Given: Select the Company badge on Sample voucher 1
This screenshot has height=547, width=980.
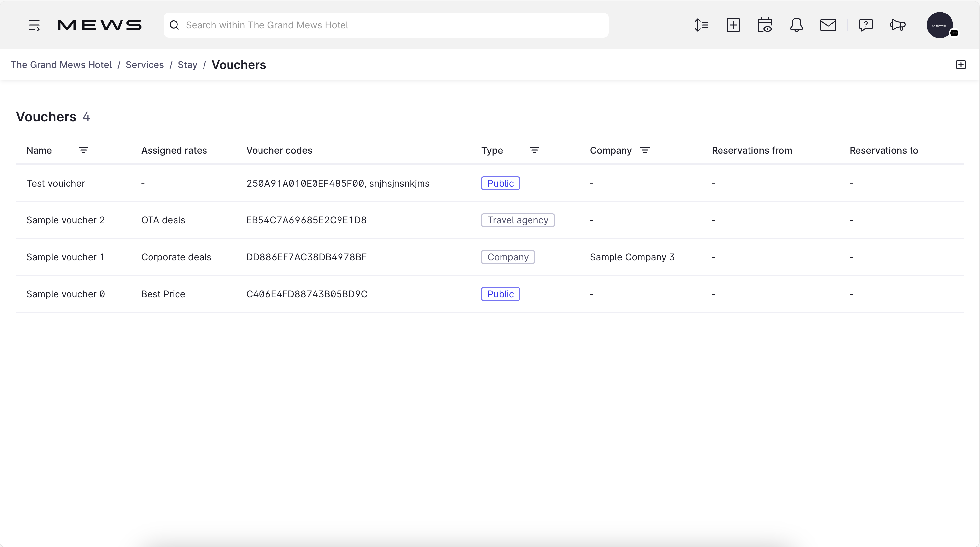Looking at the screenshot, I should click(508, 257).
